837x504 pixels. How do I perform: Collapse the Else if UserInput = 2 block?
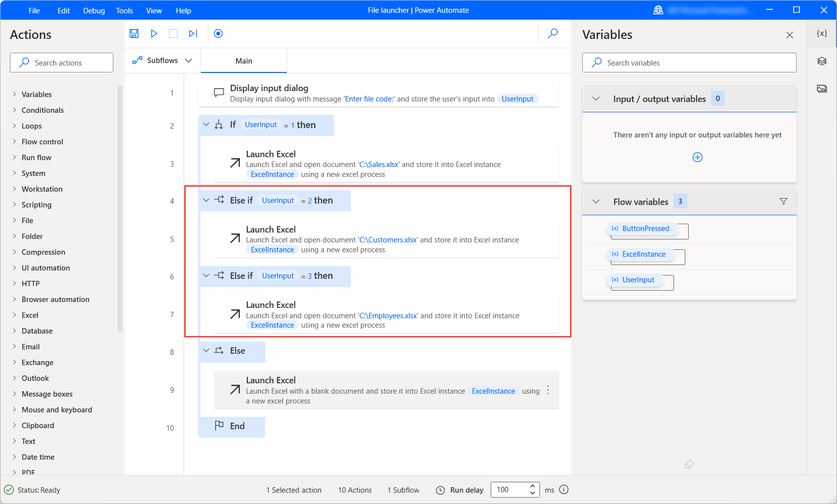(206, 200)
